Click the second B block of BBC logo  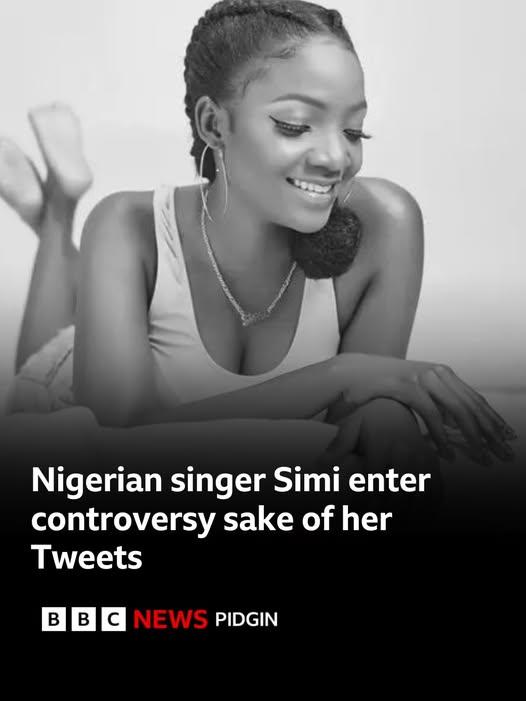pyautogui.click(x=84, y=619)
